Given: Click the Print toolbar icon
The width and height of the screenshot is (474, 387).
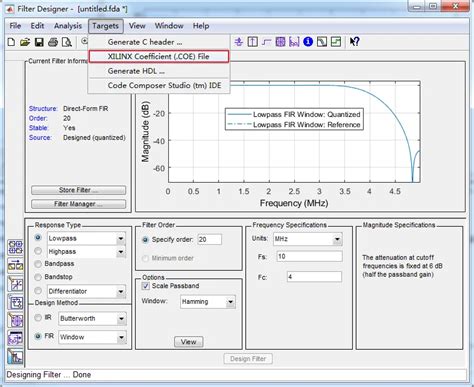Looking at the screenshot, I should tap(53, 42).
